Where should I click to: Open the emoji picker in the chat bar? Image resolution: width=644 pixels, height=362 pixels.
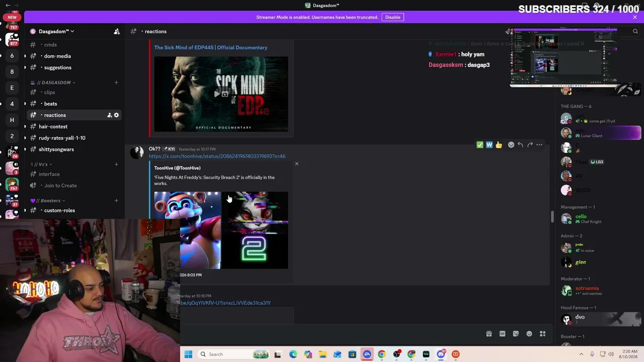tap(529, 334)
